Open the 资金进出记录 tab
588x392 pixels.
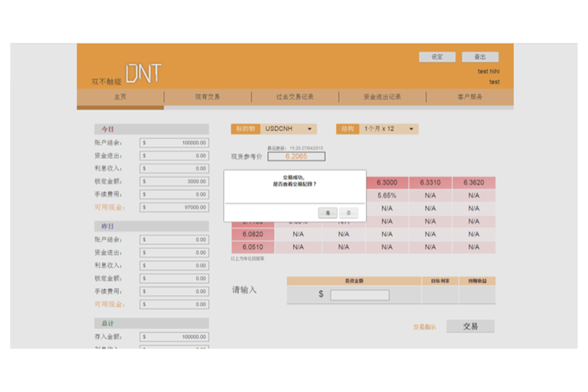pyautogui.click(x=382, y=97)
